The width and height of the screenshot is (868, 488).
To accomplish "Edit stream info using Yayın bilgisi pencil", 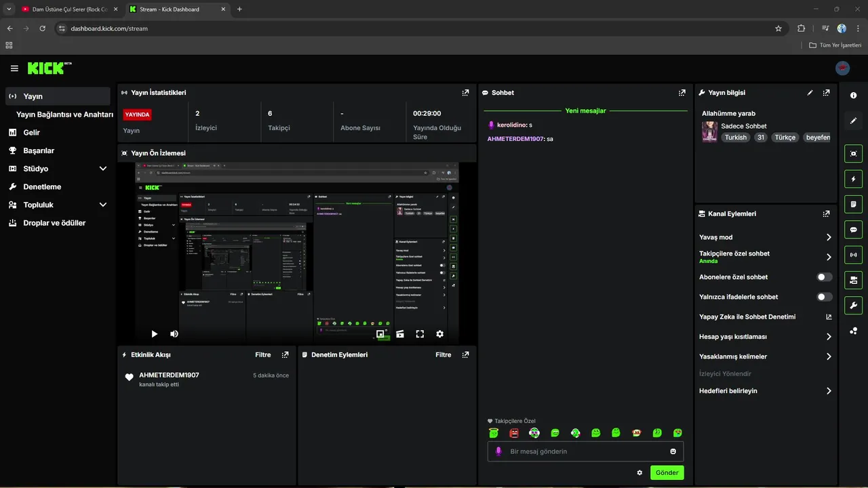I will 810,93.
